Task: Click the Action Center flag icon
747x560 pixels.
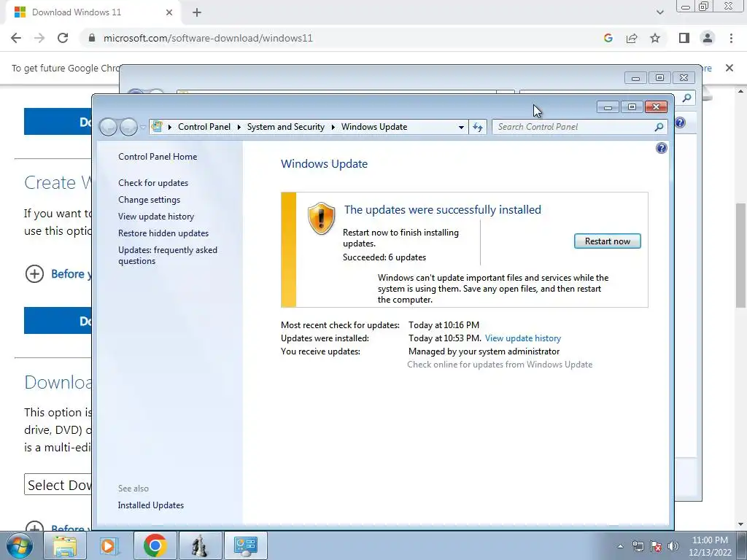Action: [x=656, y=546]
